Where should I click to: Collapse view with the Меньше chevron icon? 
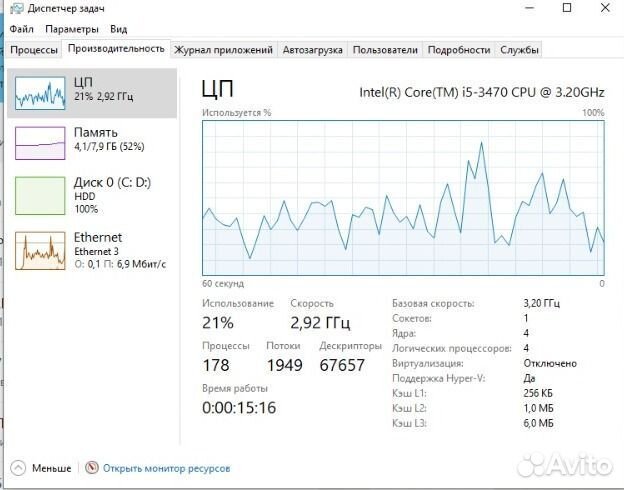coord(18,468)
